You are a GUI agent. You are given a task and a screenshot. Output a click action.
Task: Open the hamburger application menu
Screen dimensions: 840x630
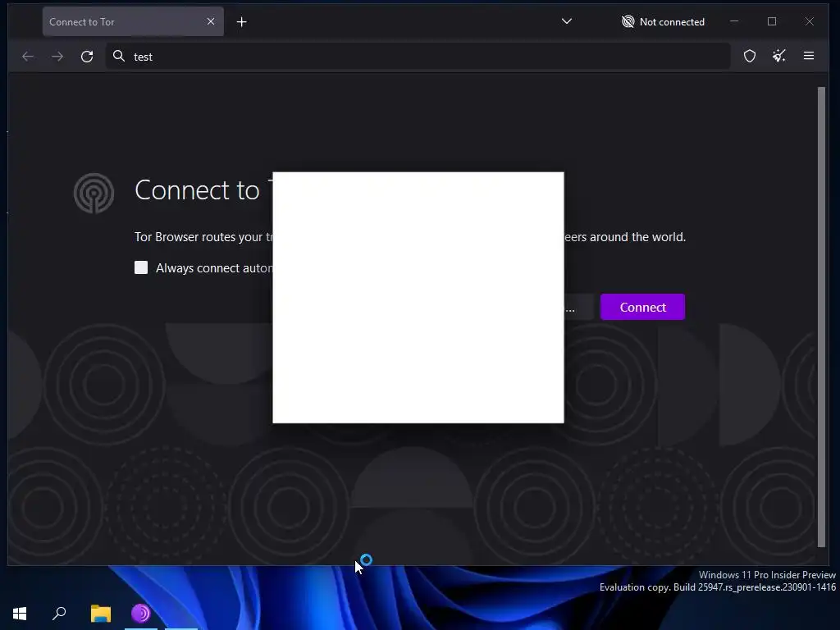(808, 56)
